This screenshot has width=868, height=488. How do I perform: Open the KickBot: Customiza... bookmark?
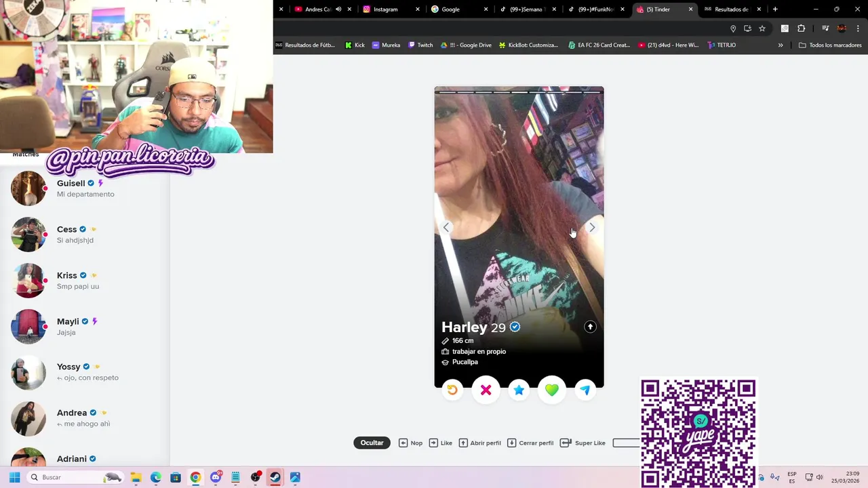[x=528, y=45]
